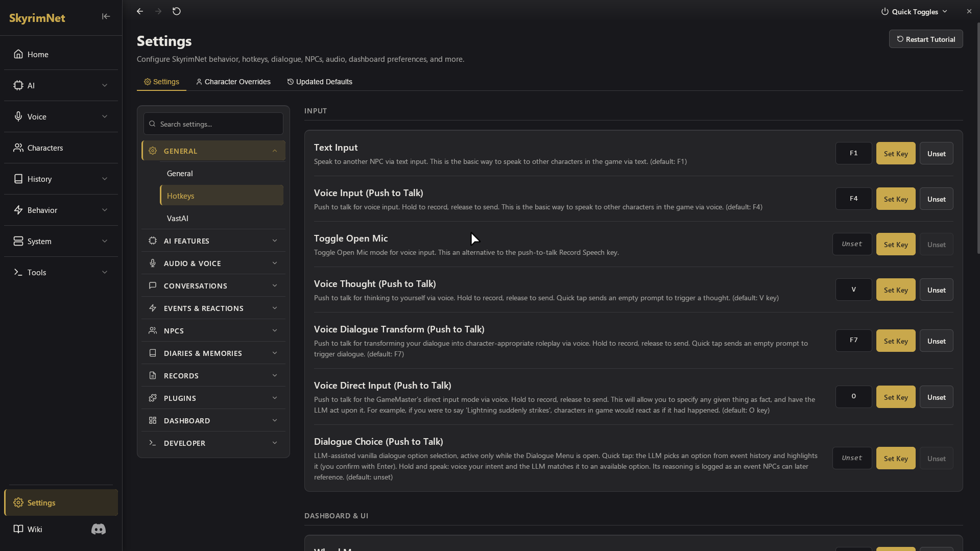Click the Settings gear icon in sidebar

tap(18, 502)
